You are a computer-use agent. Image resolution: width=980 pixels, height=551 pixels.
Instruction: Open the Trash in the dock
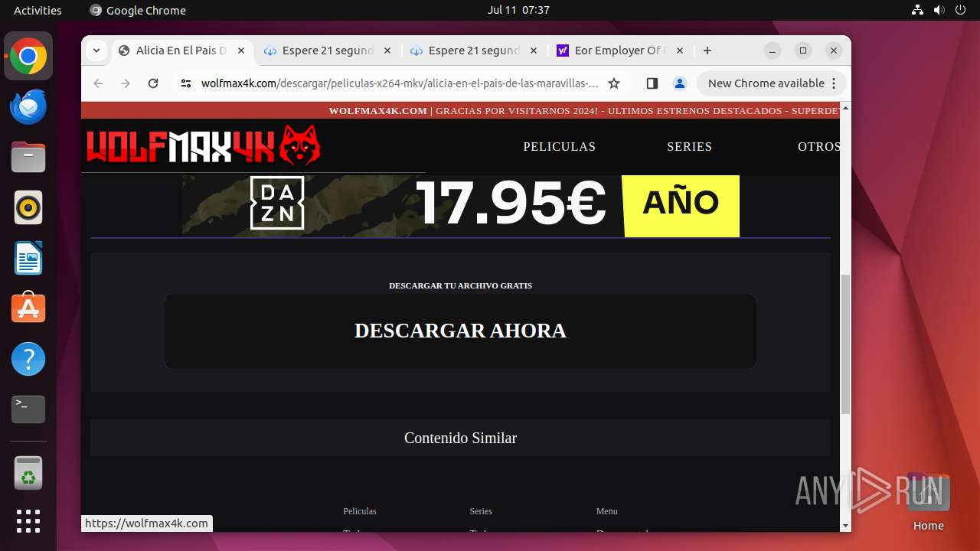(28, 473)
